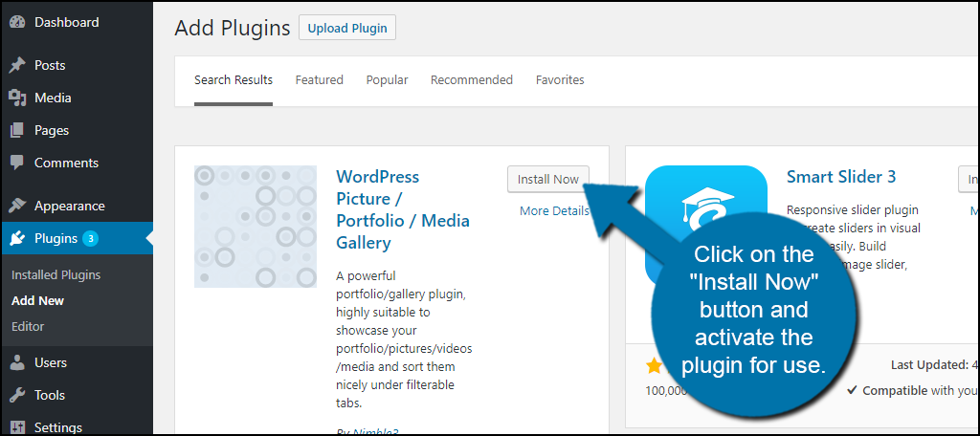Open the Recommended tab
The height and width of the screenshot is (436, 980).
click(x=471, y=80)
